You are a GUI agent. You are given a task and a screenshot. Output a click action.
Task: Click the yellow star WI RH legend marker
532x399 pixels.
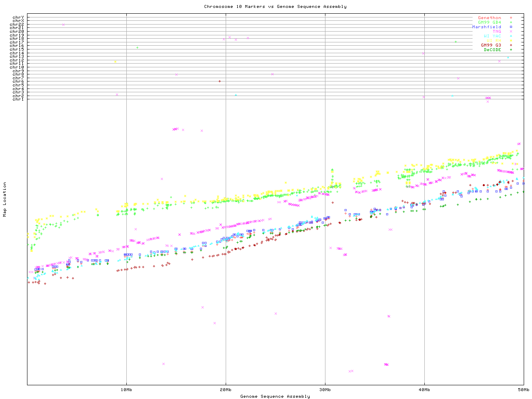511,41
